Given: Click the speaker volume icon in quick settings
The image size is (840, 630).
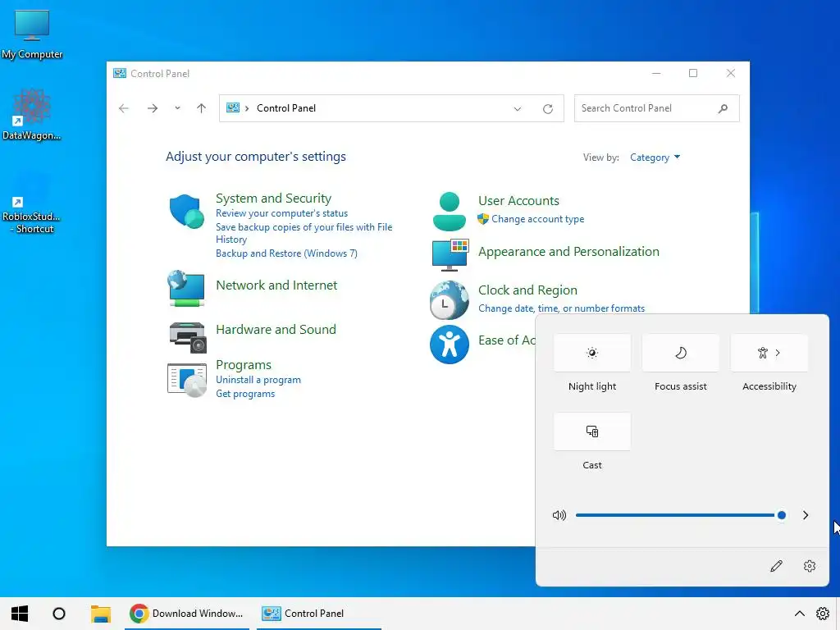Looking at the screenshot, I should coord(559,515).
